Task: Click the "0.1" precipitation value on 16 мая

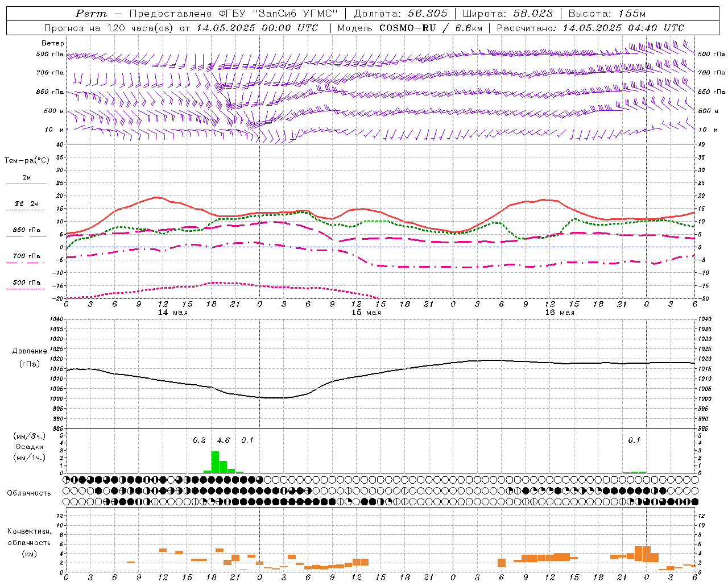Action: (634, 440)
